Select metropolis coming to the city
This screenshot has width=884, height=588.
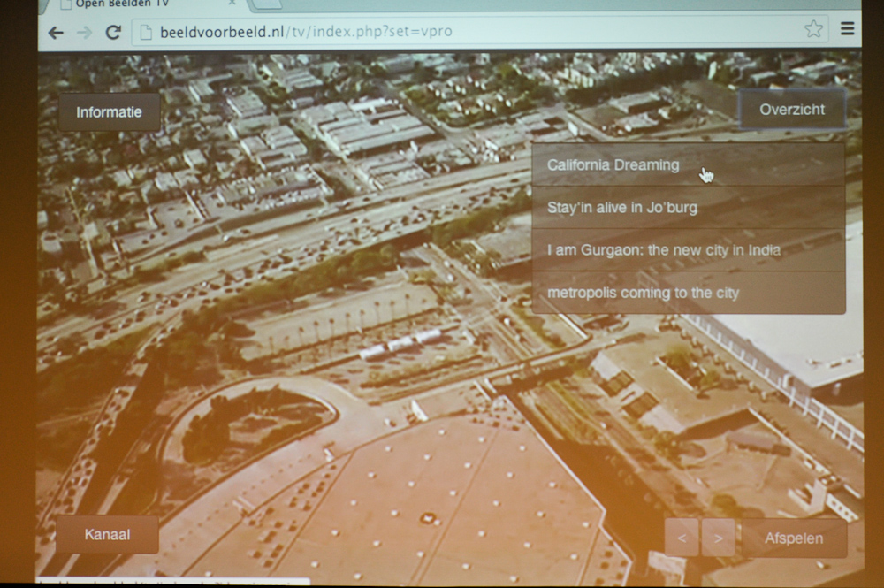tap(689, 293)
